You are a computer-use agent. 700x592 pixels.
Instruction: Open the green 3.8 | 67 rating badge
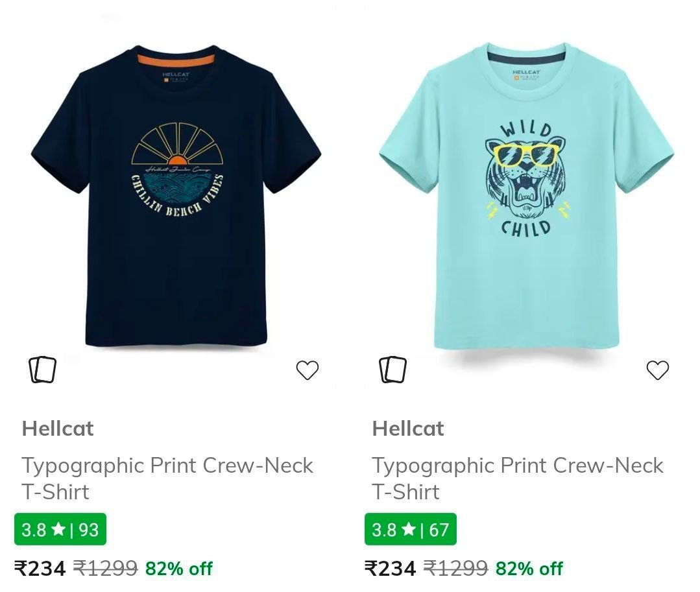[410, 530]
